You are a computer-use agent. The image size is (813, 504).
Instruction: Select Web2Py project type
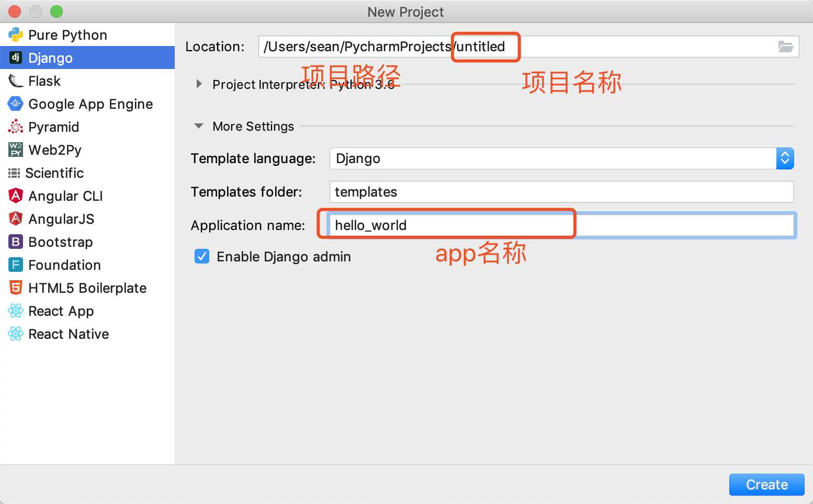tap(87, 150)
